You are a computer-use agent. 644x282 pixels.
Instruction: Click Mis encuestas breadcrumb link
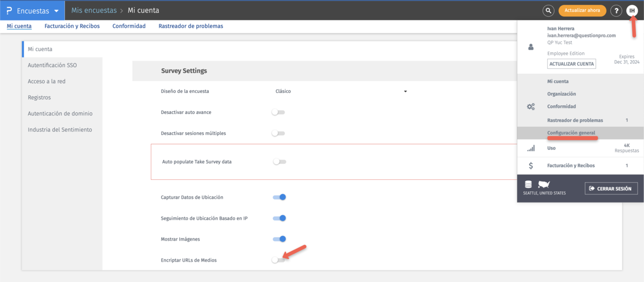point(94,10)
